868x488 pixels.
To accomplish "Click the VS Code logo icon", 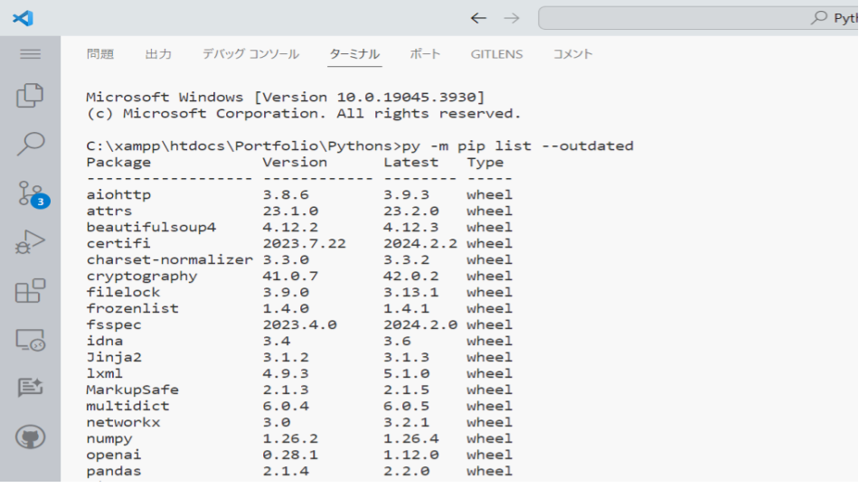I will click(x=23, y=18).
